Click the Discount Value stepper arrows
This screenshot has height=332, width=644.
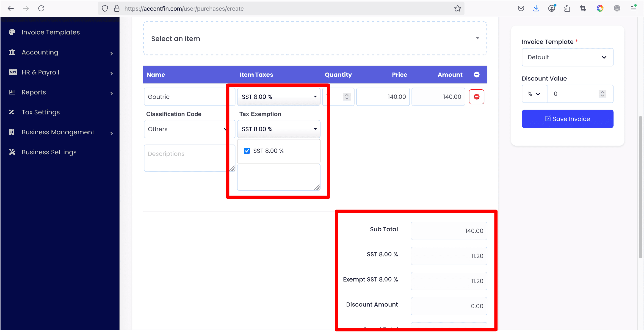click(602, 94)
